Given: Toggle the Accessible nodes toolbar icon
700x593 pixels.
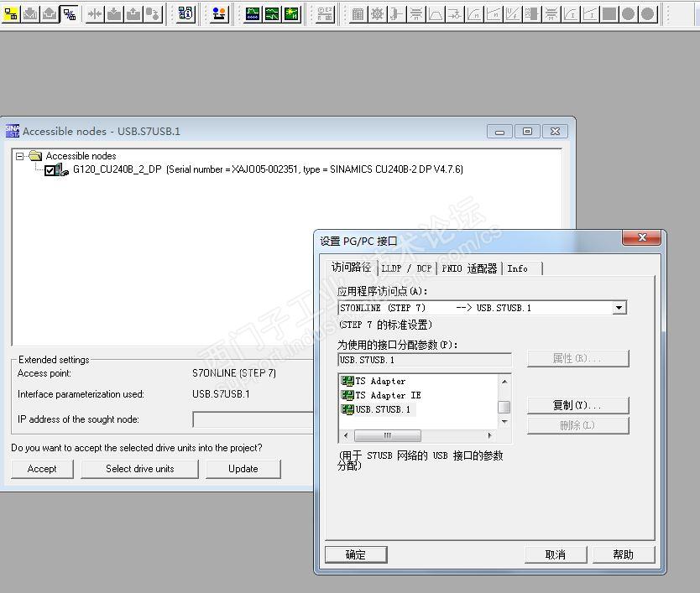Looking at the screenshot, I should point(69,14).
